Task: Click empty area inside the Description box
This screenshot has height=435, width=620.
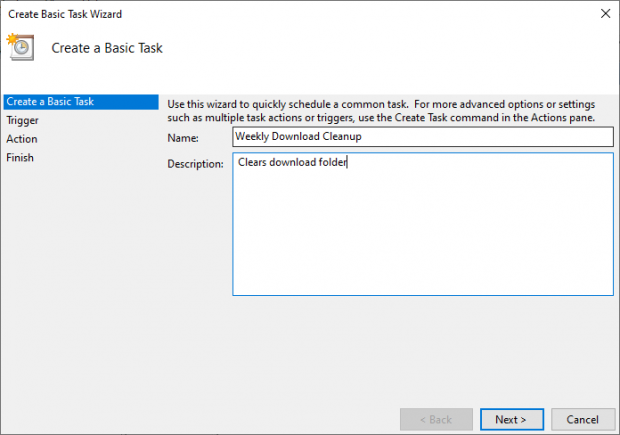Action: point(423,237)
